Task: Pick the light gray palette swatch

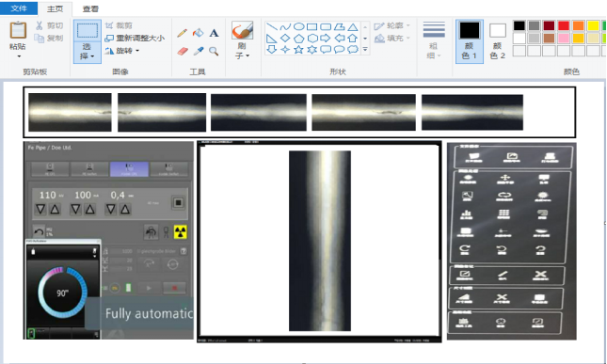Action: pyautogui.click(x=535, y=38)
